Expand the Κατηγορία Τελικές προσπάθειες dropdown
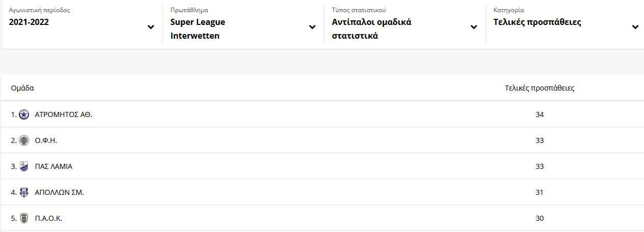The height and width of the screenshot is (232, 644). coord(565,23)
